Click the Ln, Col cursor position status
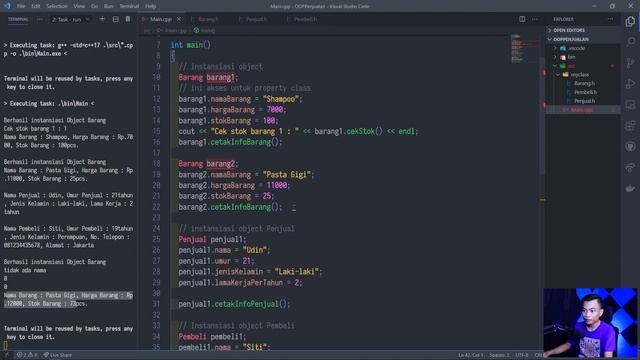Image resolution: width=640 pixels, height=360 pixels. tap(470, 355)
